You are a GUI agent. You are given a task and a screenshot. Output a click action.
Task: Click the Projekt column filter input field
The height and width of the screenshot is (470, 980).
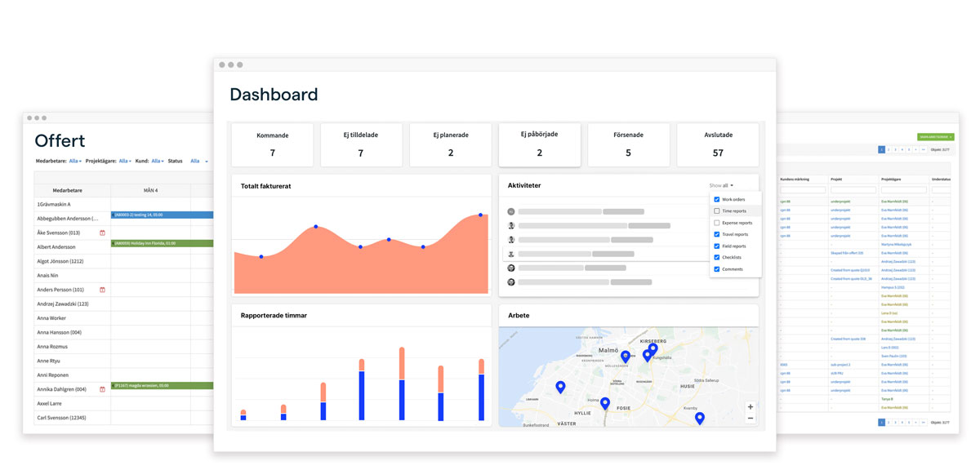853,189
